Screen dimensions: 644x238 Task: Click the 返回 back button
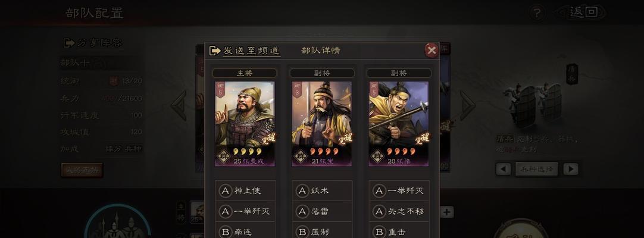click(x=582, y=12)
